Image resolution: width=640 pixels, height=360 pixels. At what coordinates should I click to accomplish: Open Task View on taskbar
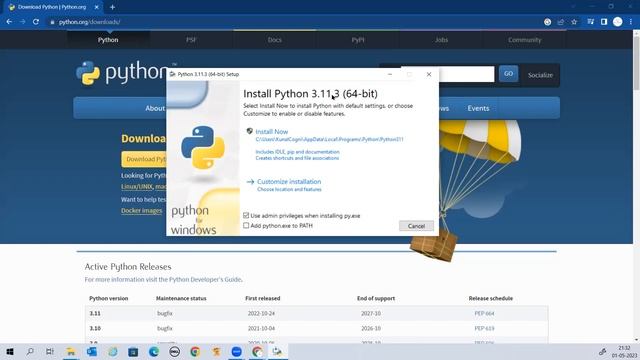[50, 351]
